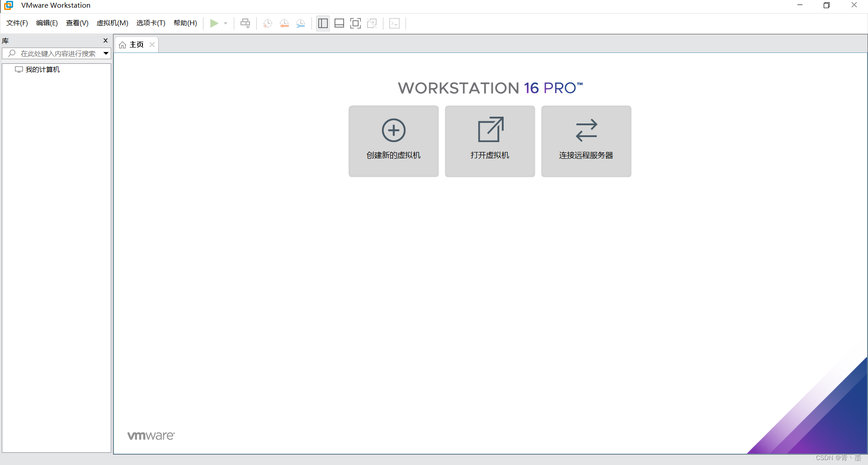Send Ctrl+Alt+Del to the virtual machine
The image size is (868, 465).
pyautogui.click(x=245, y=23)
